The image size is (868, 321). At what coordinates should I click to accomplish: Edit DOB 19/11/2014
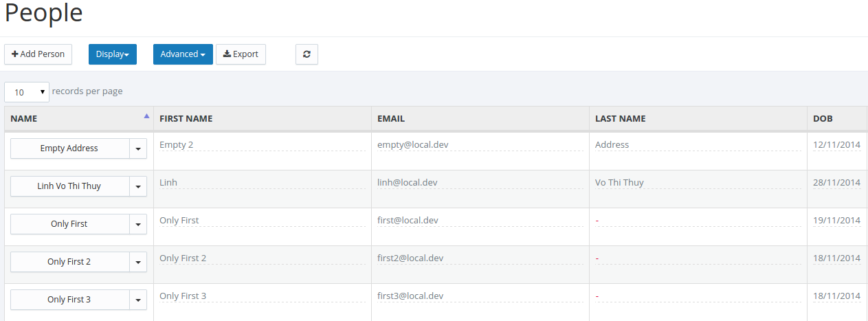click(836, 221)
